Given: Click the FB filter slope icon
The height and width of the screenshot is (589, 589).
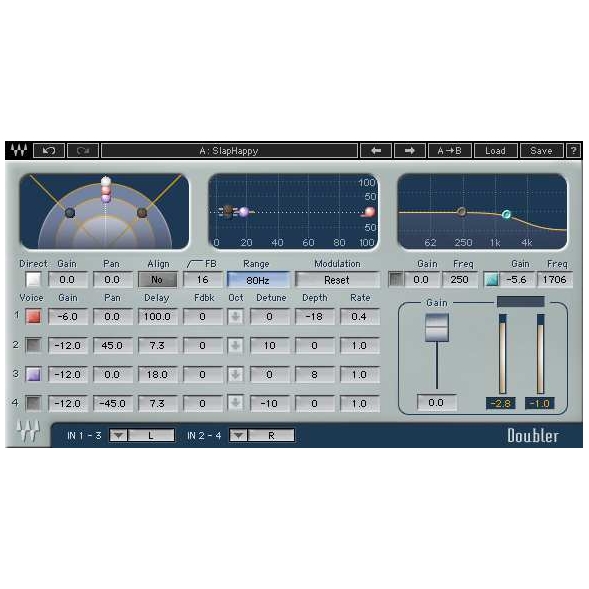Looking at the screenshot, I should 195,264.
